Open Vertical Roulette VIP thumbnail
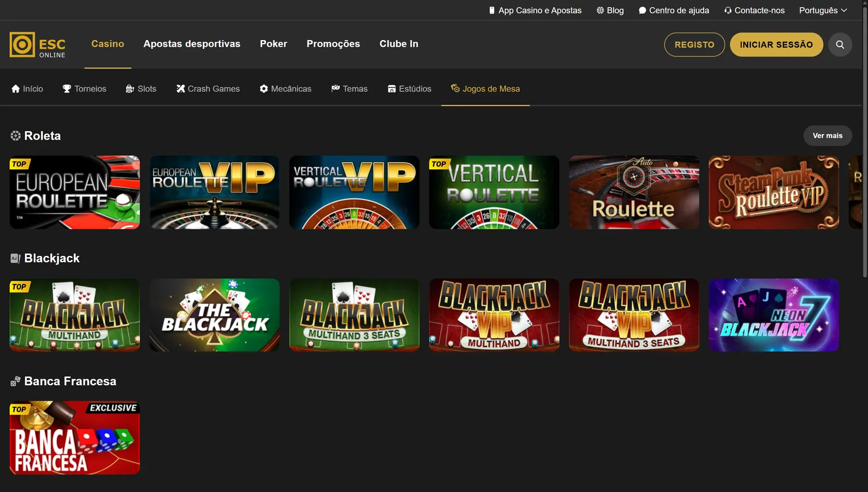The width and height of the screenshot is (868, 492). click(354, 193)
